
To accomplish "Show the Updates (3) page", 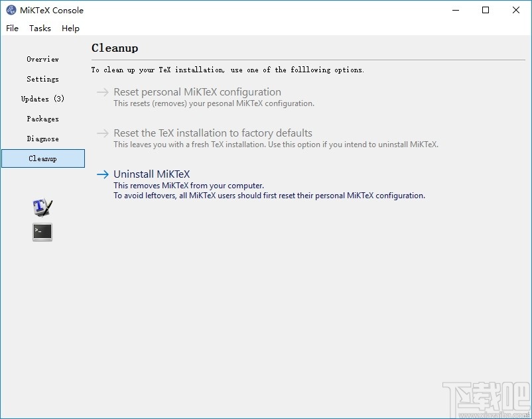I will 42,99.
